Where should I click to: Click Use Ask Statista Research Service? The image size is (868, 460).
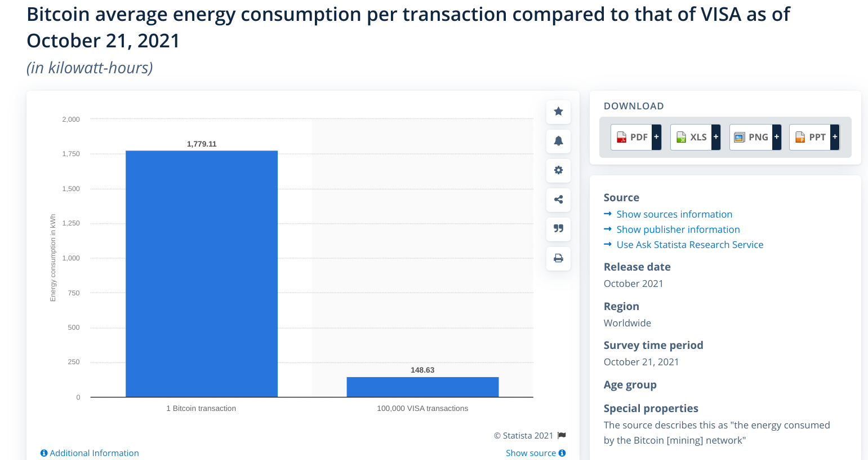[690, 244]
